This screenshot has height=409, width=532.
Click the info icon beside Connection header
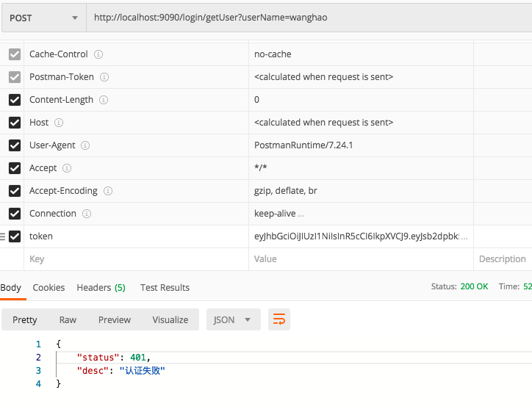click(x=87, y=214)
